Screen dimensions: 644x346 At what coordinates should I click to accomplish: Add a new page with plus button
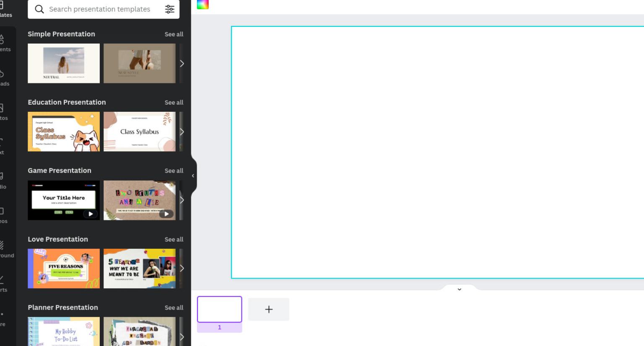coord(269,309)
